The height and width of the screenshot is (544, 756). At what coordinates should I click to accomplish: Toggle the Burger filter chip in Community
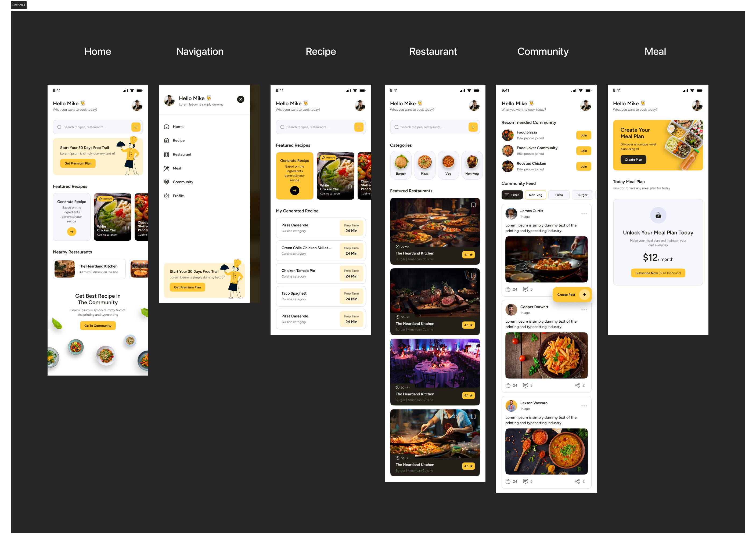click(x=581, y=194)
